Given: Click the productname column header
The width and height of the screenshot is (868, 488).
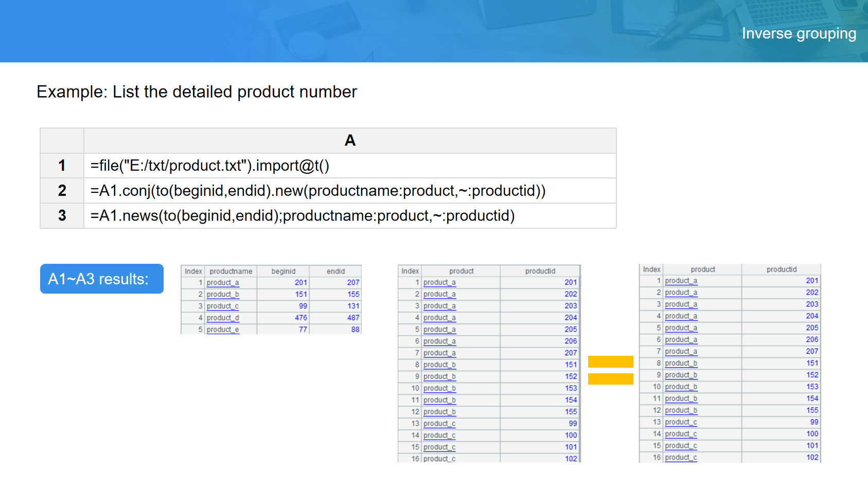Looking at the screenshot, I should pyautogui.click(x=231, y=271).
